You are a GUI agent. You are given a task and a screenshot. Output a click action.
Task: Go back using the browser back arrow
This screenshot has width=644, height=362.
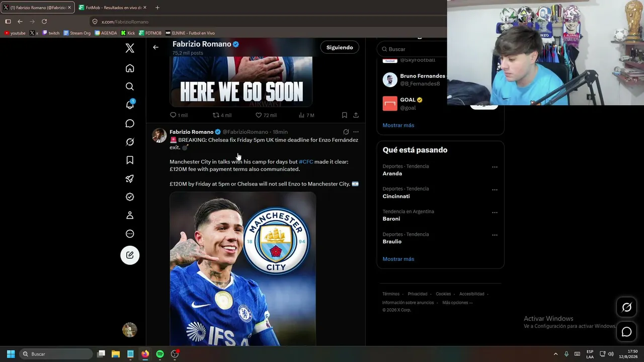(20, 22)
